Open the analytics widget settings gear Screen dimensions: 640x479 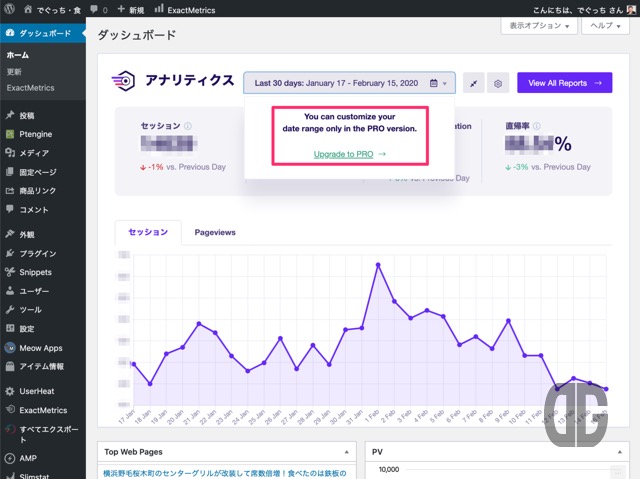tap(498, 83)
